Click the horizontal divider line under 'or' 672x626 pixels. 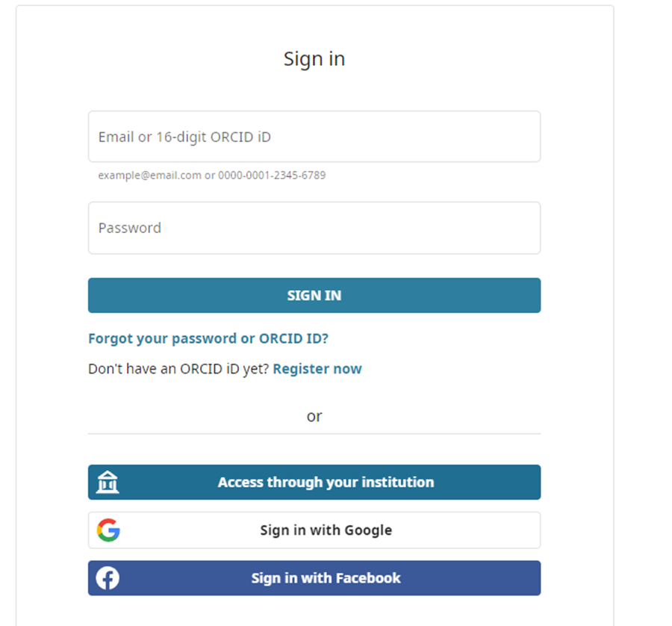314,433
